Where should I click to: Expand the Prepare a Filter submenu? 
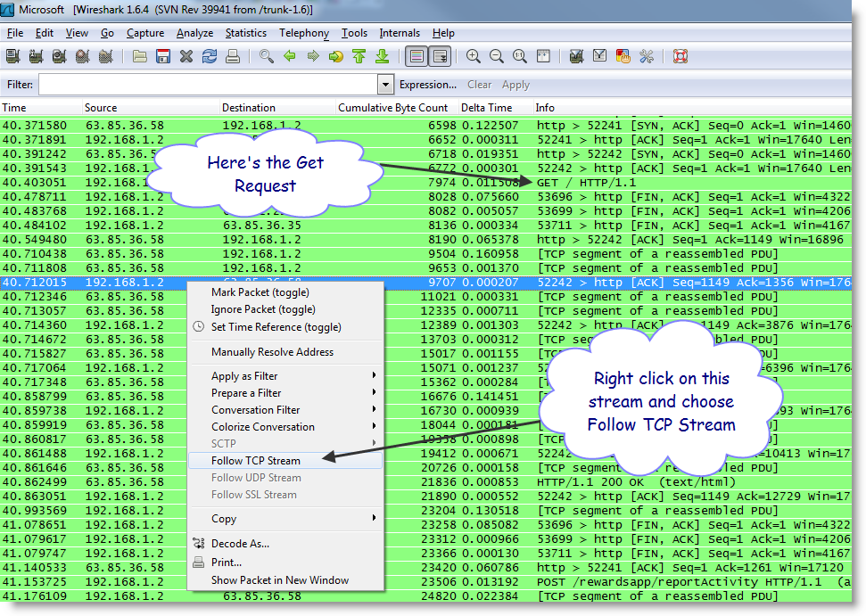tap(285, 393)
